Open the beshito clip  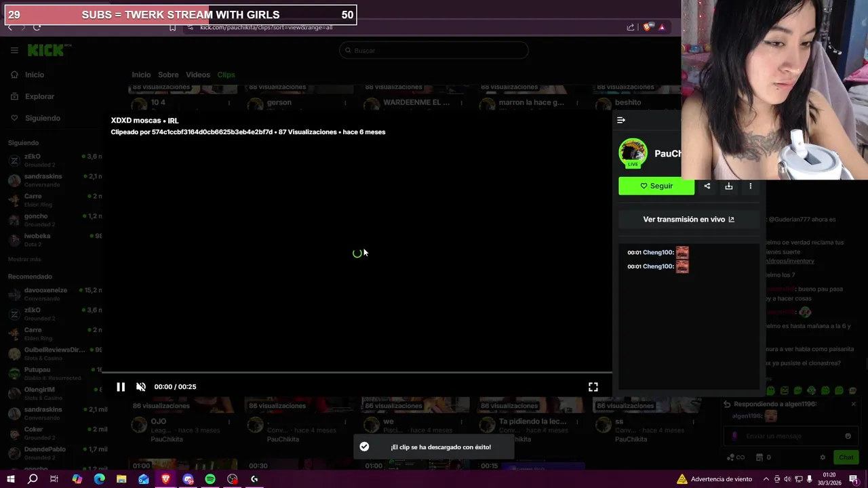(x=628, y=103)
